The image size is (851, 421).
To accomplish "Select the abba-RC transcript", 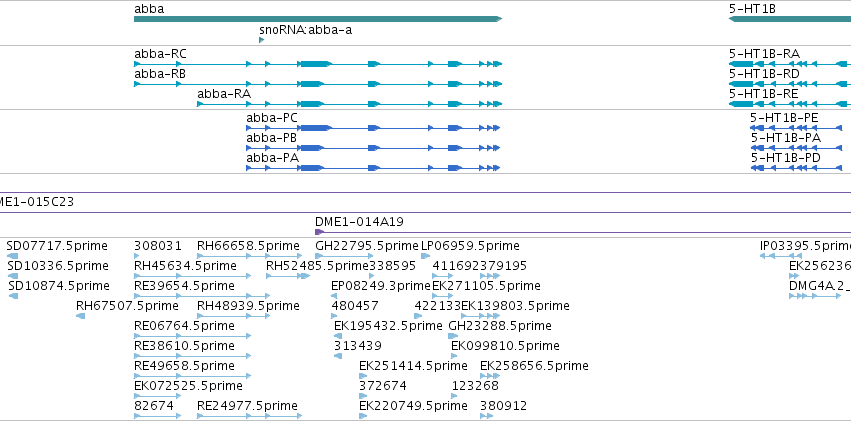I will [x=318, y=64].
